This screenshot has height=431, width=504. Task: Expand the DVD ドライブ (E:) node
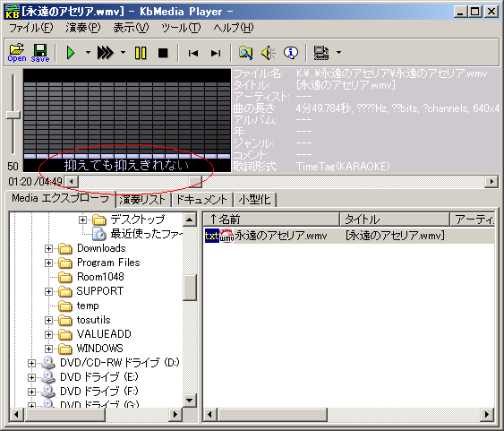pos(31,377)
